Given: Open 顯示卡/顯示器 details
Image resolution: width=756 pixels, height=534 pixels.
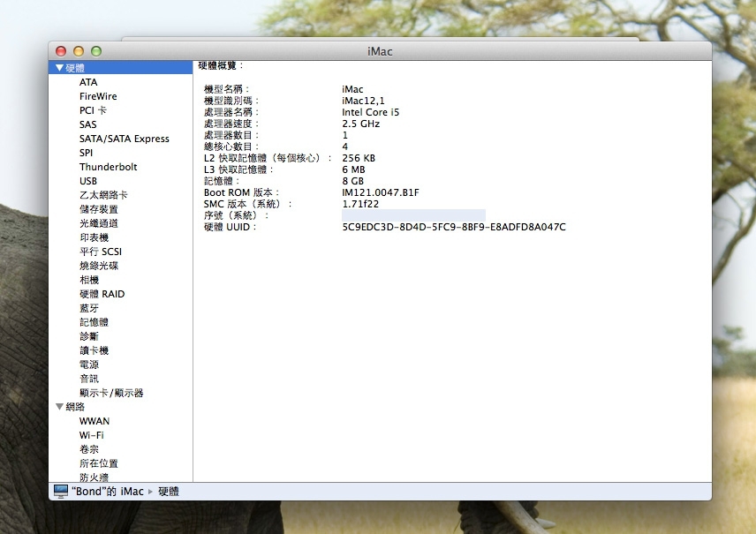Looking at the screenshot, I should [111, 393].
